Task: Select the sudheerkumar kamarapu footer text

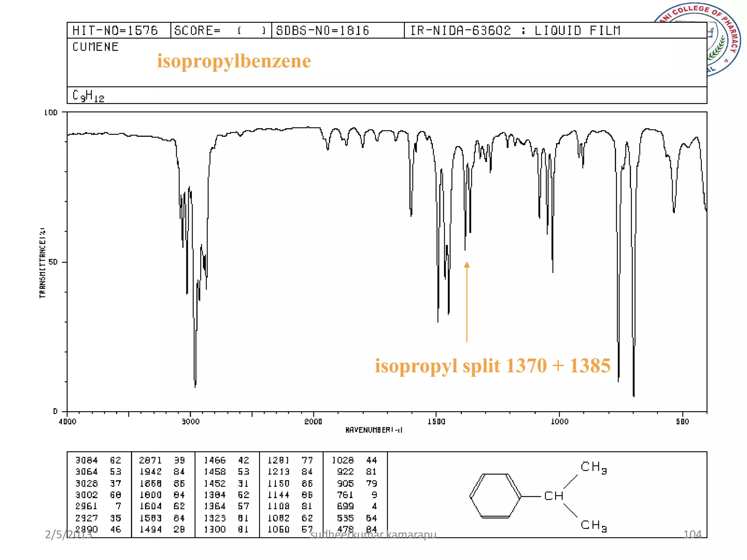Action: (373, 535)
